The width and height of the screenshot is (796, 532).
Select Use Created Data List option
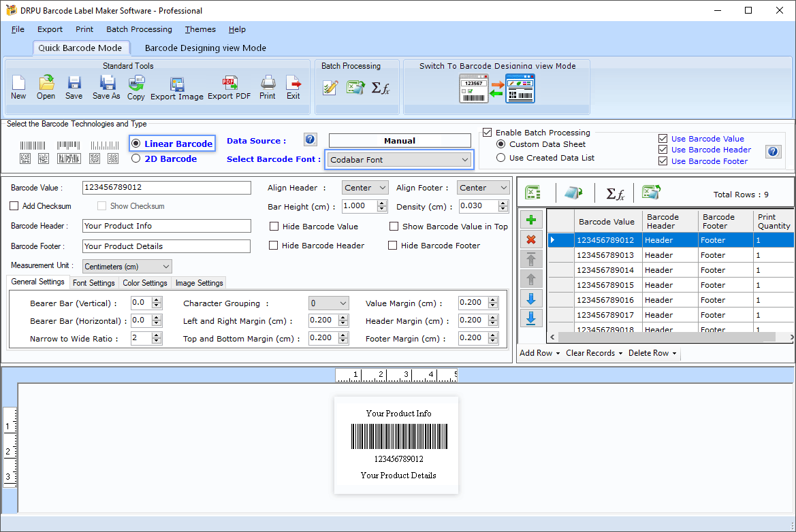(x=500, y=158)
